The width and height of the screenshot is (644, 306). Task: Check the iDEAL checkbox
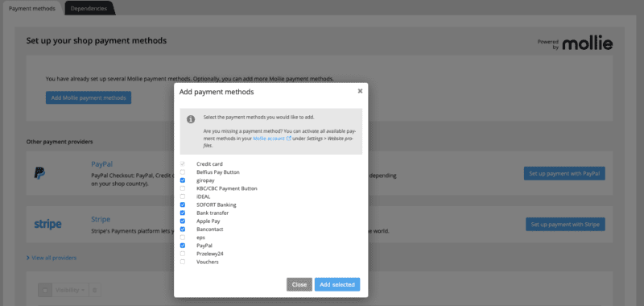pos(183,196)
